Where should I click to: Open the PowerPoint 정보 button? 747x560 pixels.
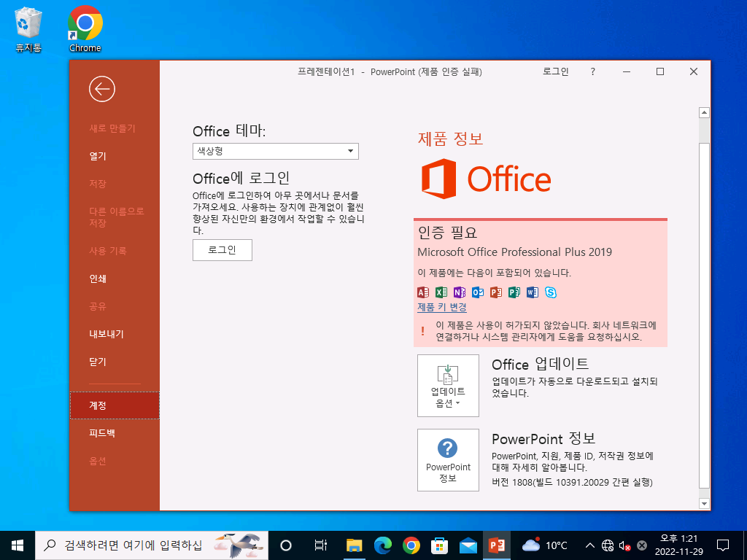click(x=448, y=460)
